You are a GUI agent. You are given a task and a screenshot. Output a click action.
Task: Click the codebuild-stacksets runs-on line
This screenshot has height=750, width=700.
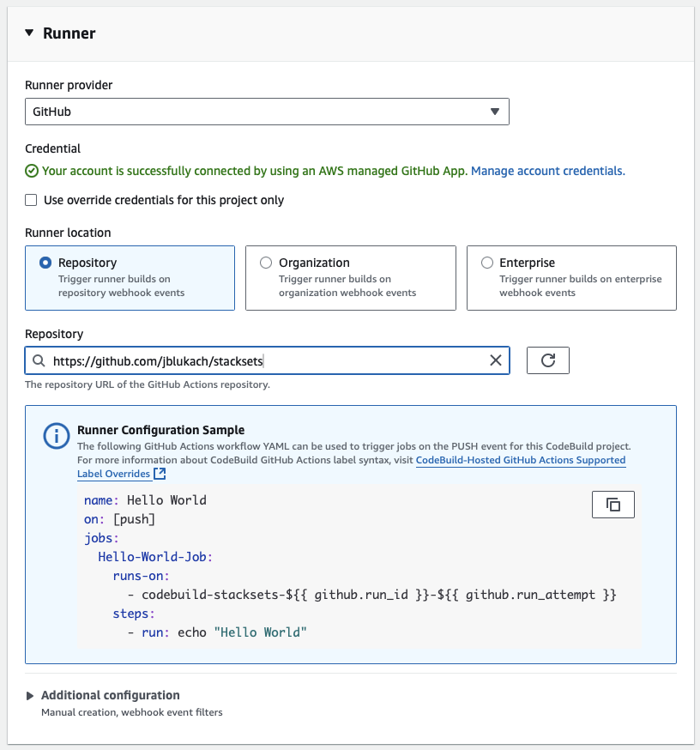[371, 595]
